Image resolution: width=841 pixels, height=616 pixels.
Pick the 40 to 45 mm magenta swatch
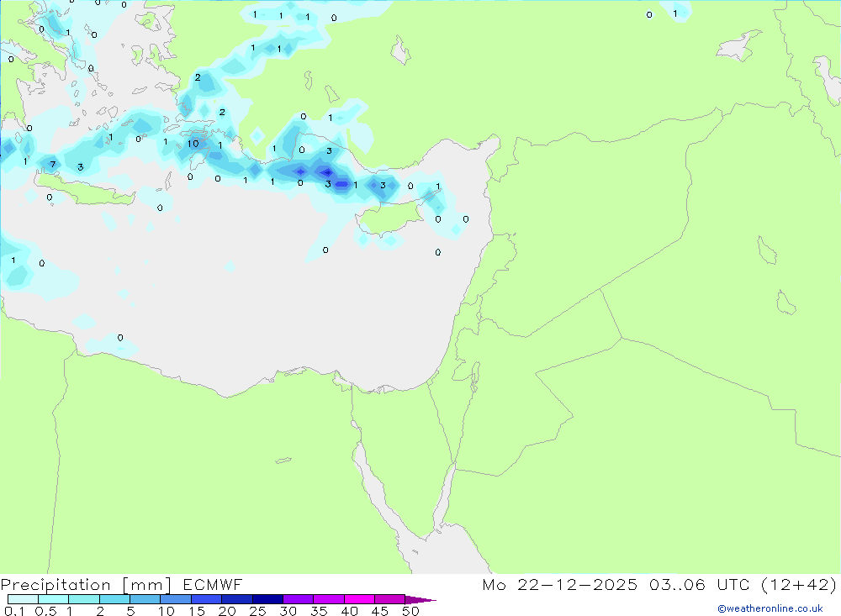[x=359, y=599]
